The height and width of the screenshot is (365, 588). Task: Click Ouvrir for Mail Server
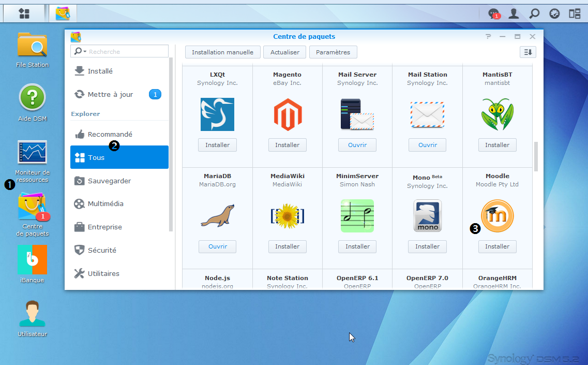[357, 145]
